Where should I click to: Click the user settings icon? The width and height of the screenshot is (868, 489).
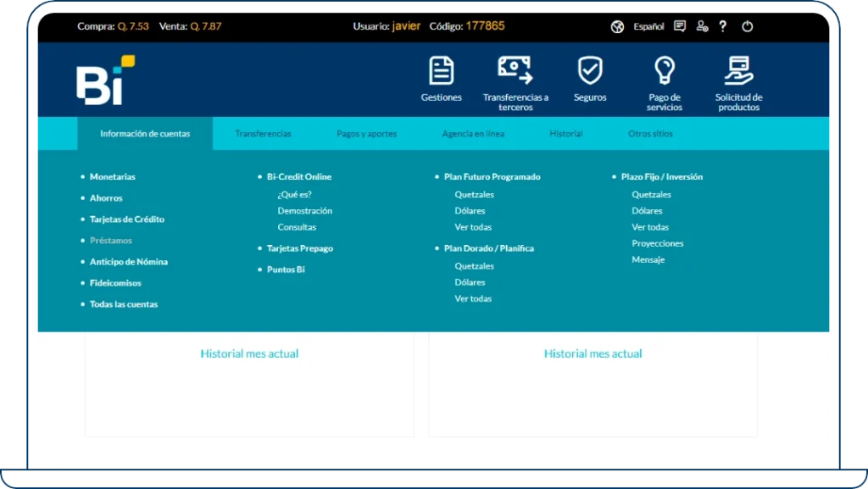pos(702,26)
